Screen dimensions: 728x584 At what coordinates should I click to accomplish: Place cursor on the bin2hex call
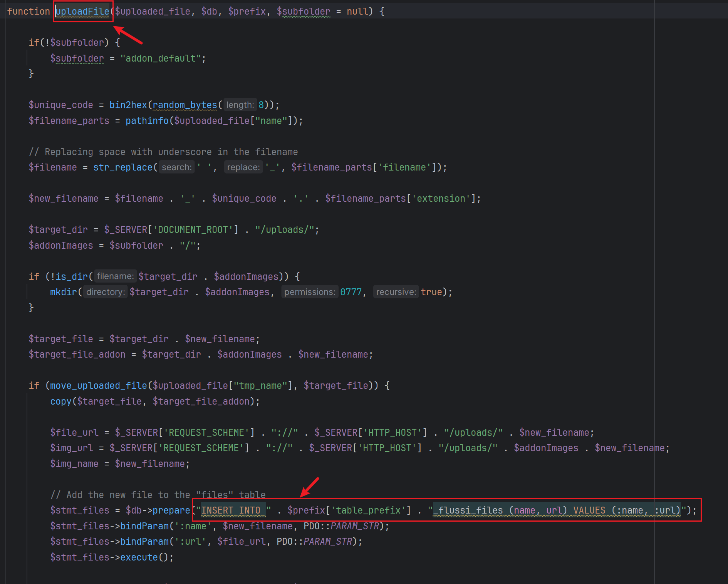coord(128,105)
